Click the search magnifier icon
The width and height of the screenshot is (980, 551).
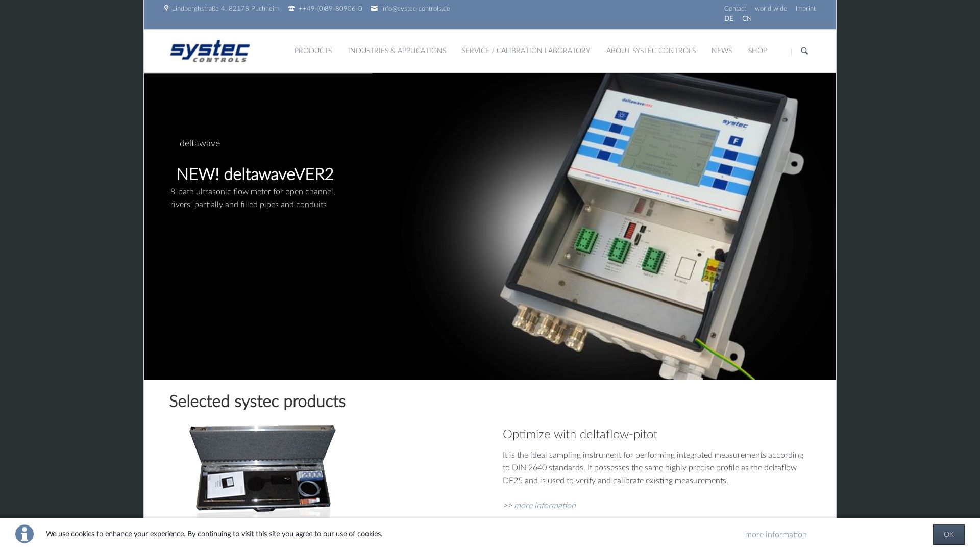pyautogui.click(x=804, y=51)
